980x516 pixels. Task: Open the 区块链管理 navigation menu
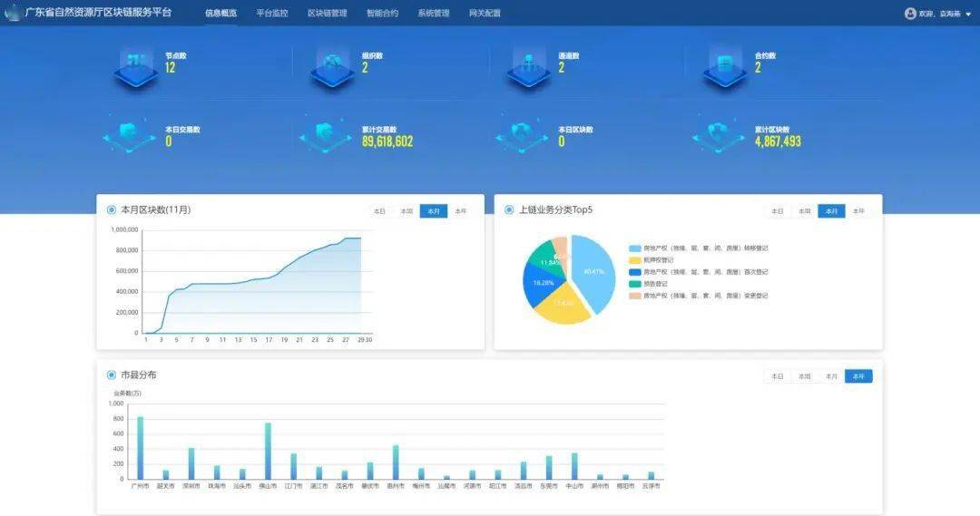327,14
